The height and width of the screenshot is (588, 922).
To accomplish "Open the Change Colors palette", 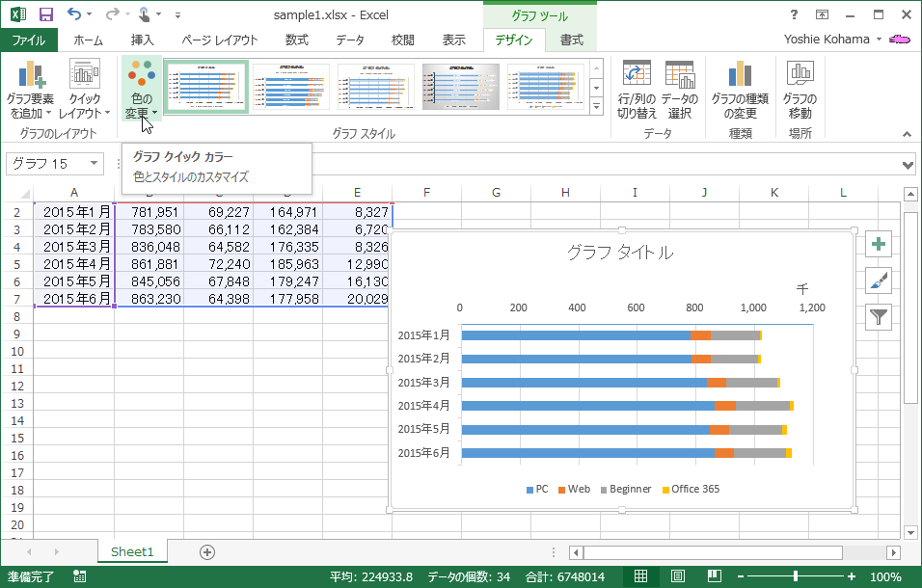I will pos(141,90).
